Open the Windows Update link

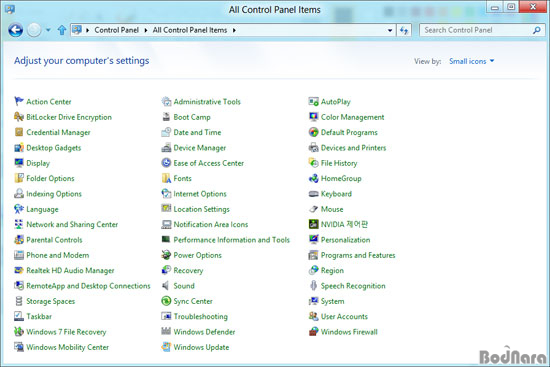tap(201, 347)
